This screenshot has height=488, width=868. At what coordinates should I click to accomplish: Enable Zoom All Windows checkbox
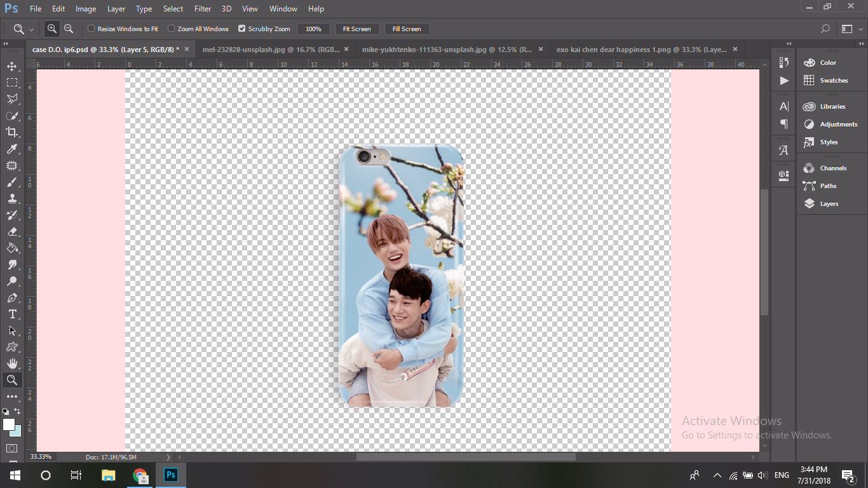tap(172, 29)
